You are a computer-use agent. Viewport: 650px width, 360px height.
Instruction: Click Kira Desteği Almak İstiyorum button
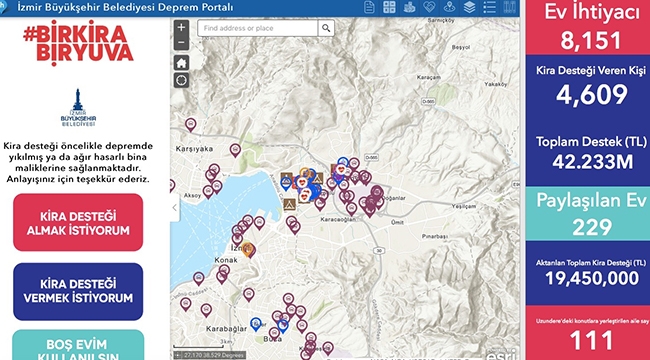pyautogui.click(x=78, y=223)
